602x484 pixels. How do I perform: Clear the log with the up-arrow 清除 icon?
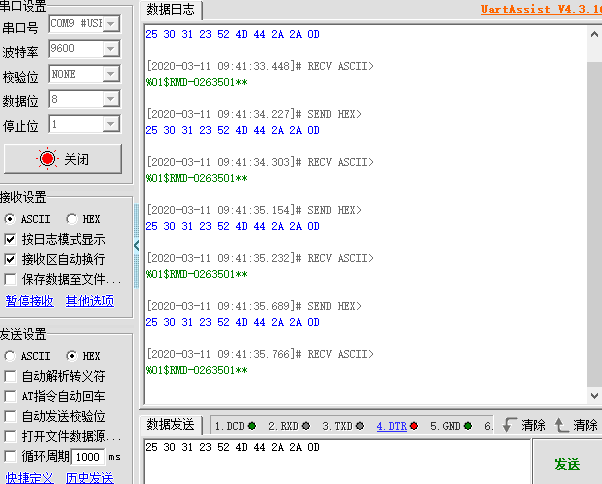[x=576, y=425]
